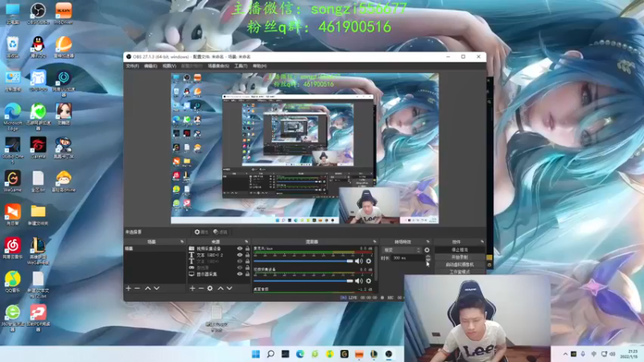Adjust transition duration spinner arrows
Viewport: 644px width, 362px height.
tap(428, 257)
